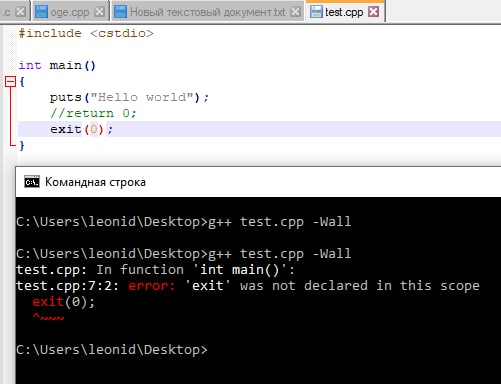Click the Командная строка window title

[x=95, y=182]
